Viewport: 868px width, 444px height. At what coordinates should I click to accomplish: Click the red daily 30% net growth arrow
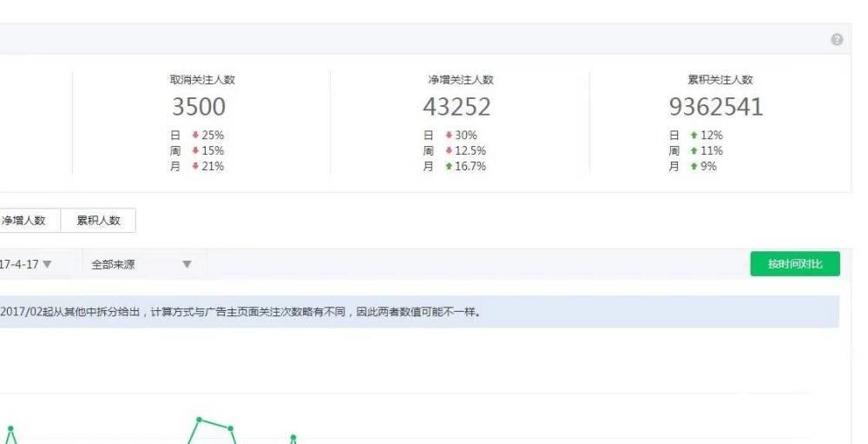[x=449, y=136]
